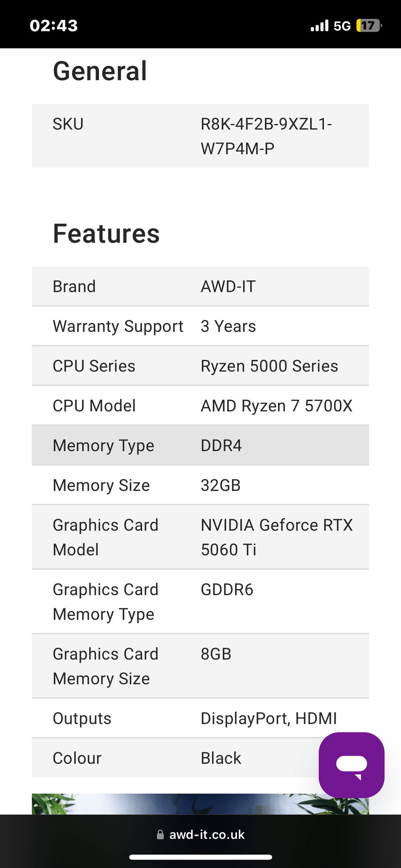Tap the battery level indicator

click(368, 26)
